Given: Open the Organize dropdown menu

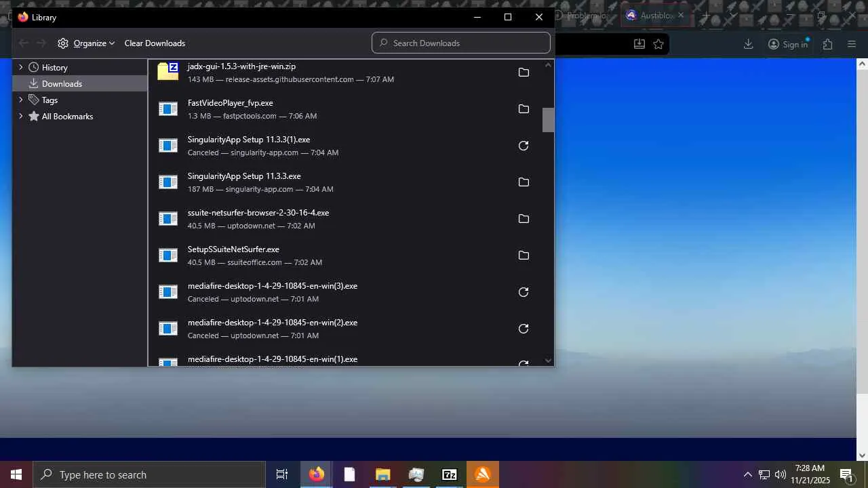Looking at the screenshot, I should 86,43.
